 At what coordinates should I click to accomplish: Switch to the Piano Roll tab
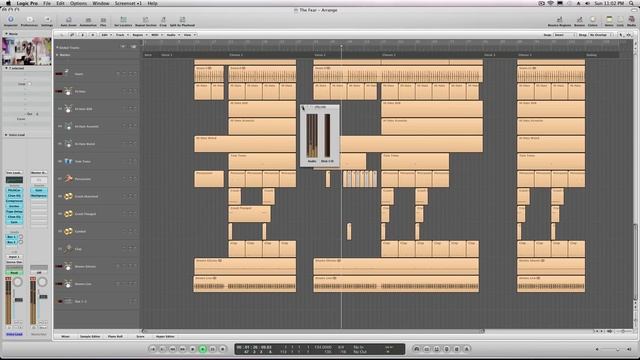[115, 336]
